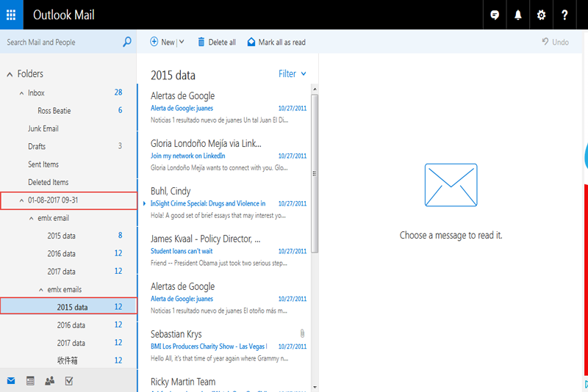Viewport: 588px width, 392px height.
Task: Click the New message plus icon
Action: tap(154, 42)
